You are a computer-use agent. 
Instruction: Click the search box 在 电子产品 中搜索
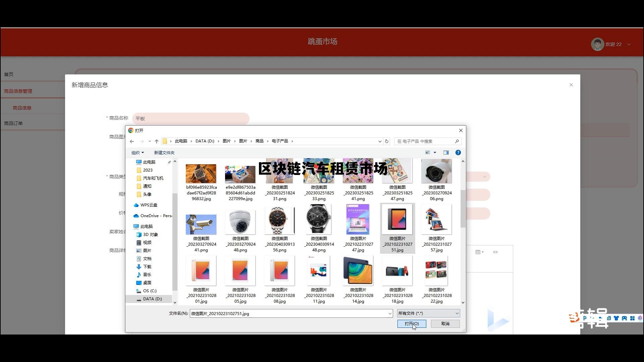tap(425, 141)
